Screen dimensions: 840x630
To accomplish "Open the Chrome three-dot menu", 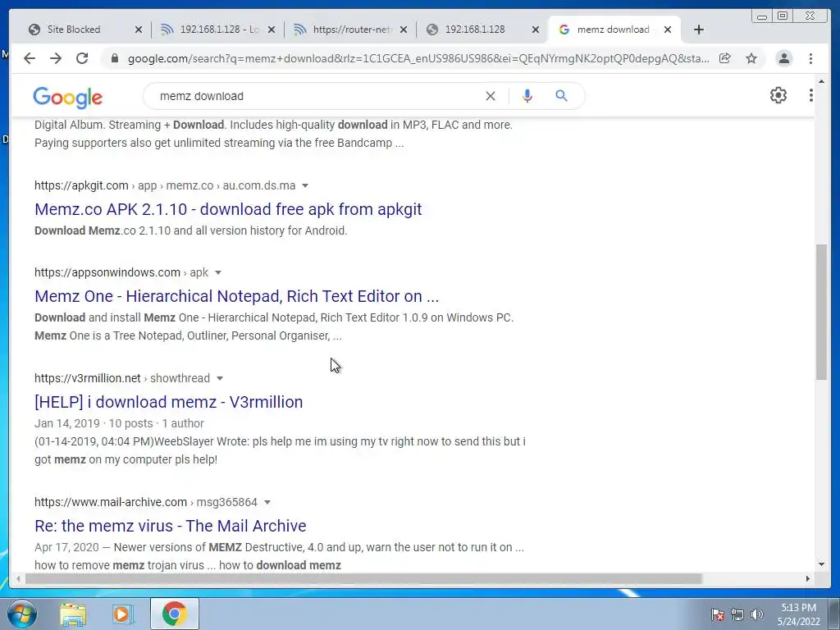I will 810,58.
